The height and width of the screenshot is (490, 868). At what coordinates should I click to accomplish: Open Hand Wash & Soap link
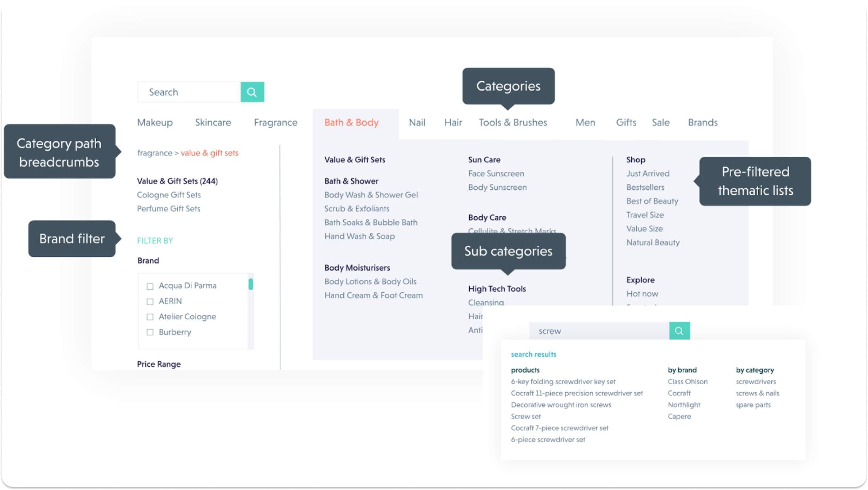coord(359,236)
